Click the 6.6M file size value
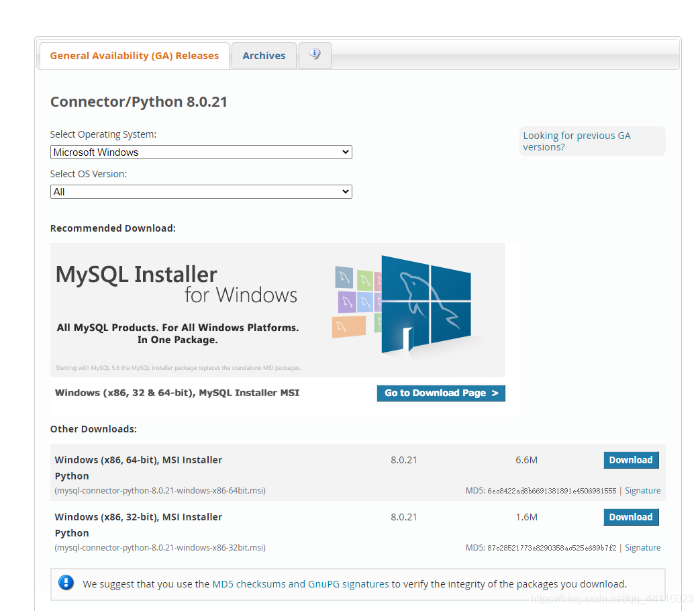The height and width of the screenshot is (611, 700). (526, 460)
